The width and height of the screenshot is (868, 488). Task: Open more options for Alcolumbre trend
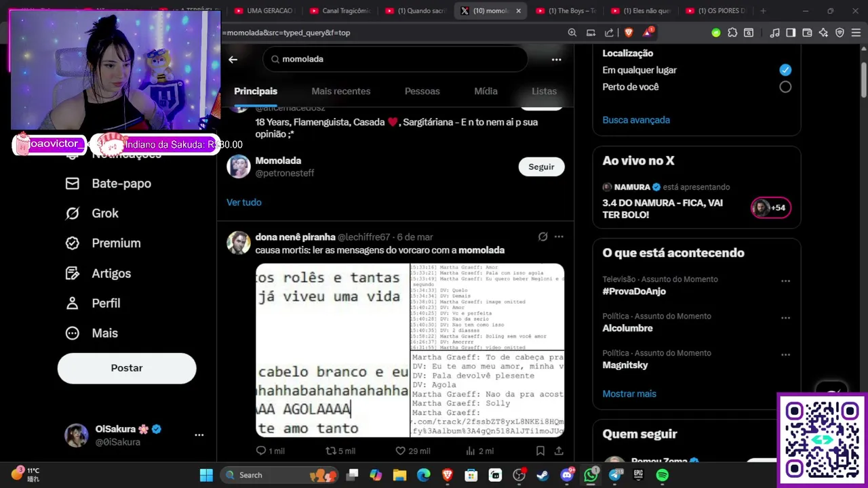(x=785, y=317)
